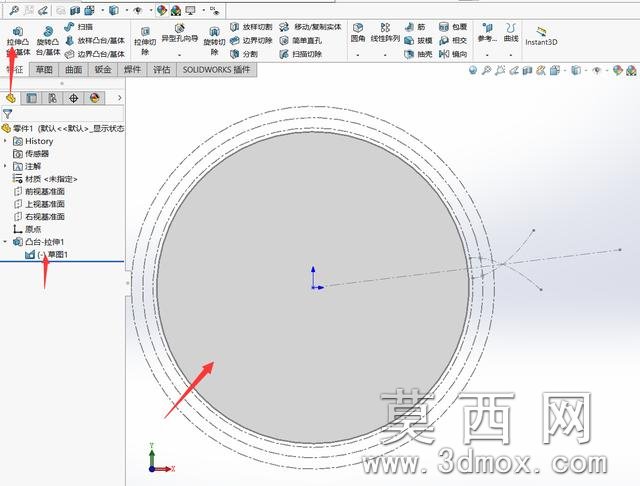Open the SOLIDWORKS 插件 tab
The height and width of the screenshot is (486, 640).
coord(216,70)
